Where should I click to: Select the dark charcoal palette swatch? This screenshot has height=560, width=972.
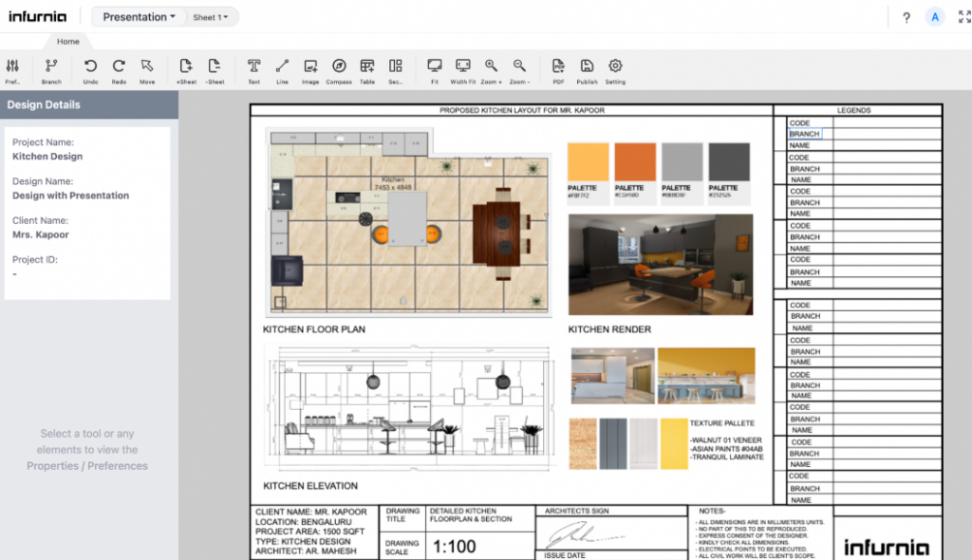(729, 162)
